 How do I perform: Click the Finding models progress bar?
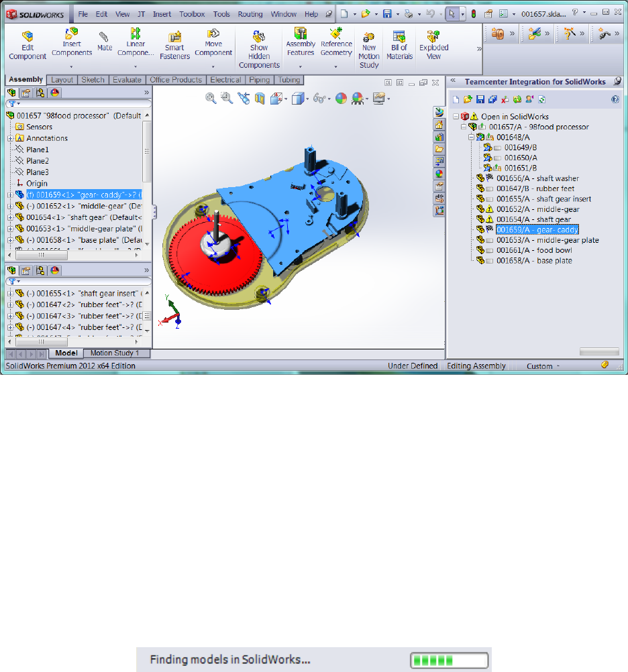(x=449, y=660)
